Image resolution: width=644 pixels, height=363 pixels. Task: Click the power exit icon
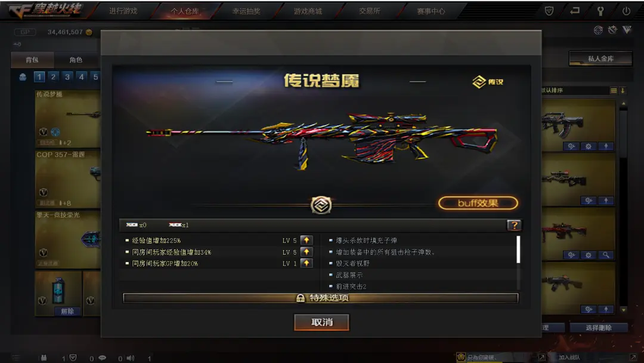click(626, 11)
